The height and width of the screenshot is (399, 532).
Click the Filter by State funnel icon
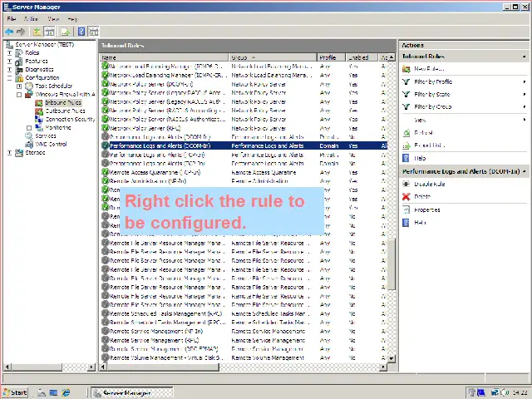406,94
